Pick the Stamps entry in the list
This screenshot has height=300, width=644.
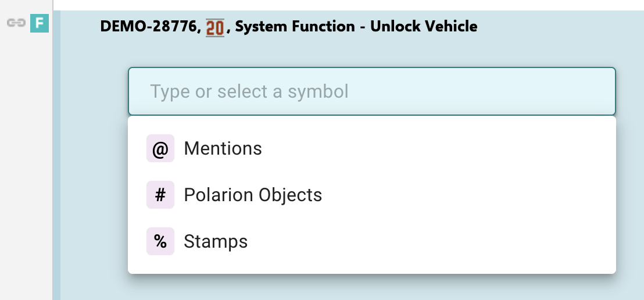tap(216, 241)
